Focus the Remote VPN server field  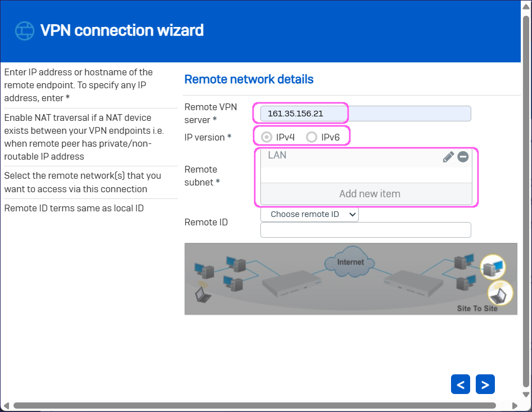tap(366, 114)
